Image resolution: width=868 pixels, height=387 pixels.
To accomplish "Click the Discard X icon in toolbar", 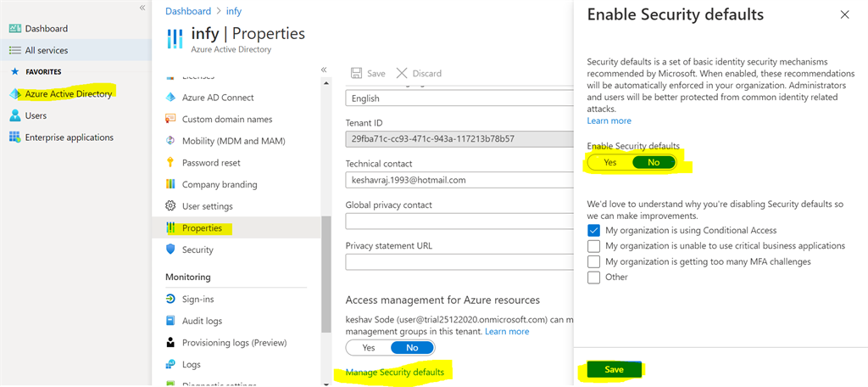I will point(402,73).
